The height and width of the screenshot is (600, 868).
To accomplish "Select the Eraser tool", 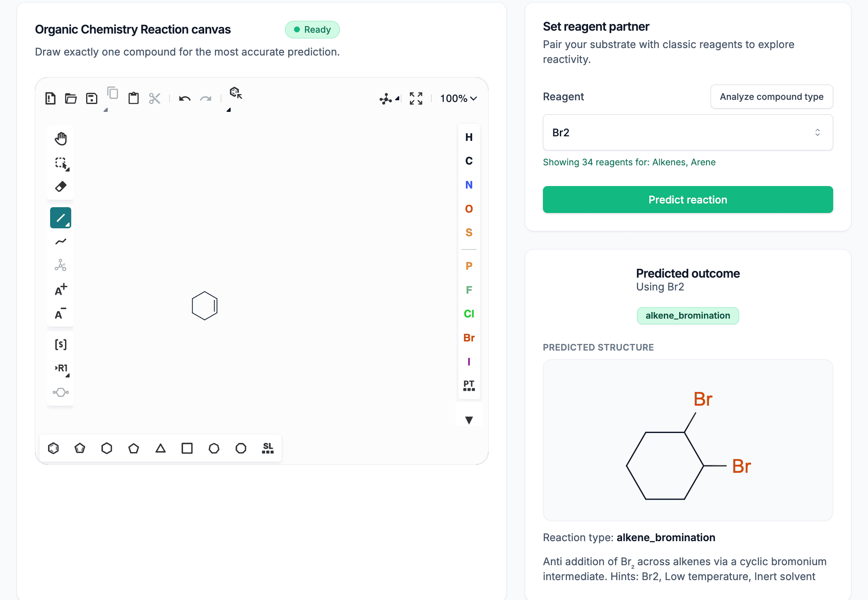I will click(60, 186).
